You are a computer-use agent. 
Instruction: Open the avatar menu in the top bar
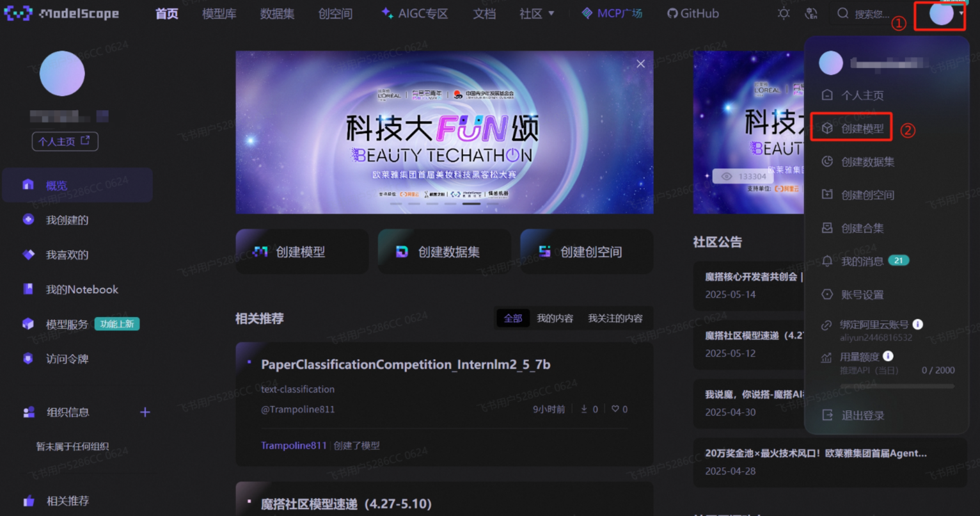tap(941, 13)
